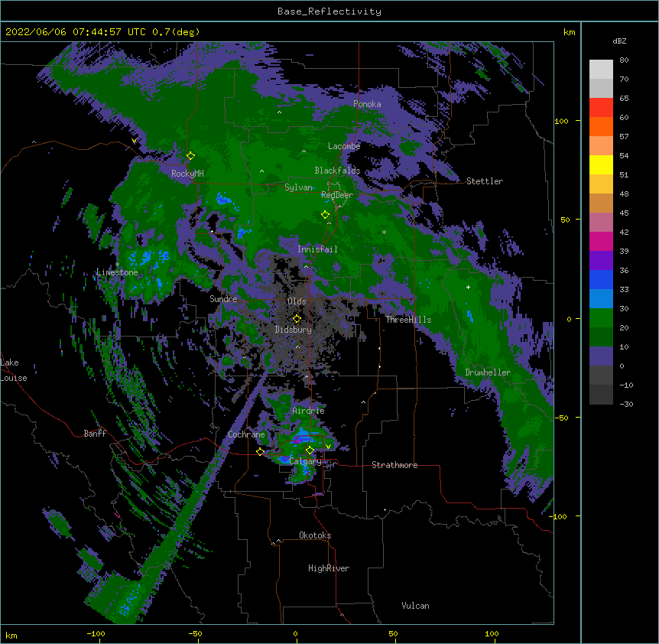The image size is (659, 644).
Task: Select the Olds town label
Action: [297, 301]
